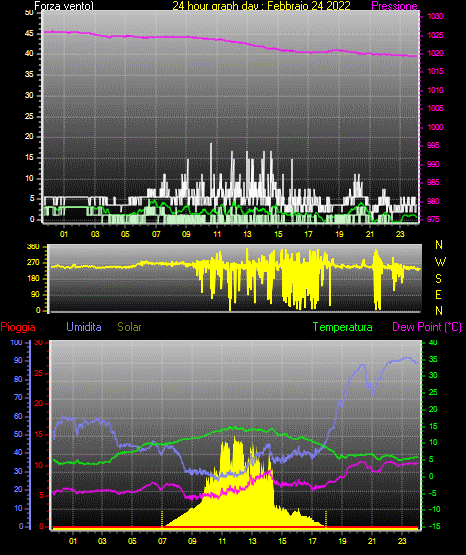Click the 360 degree wind direction value
The height and width of the screenshot is (555, 466).
[x=33, y=247]
